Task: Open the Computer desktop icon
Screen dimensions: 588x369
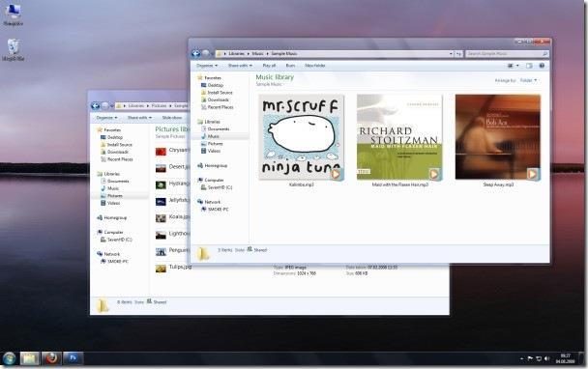Action: tap(13, 14)
